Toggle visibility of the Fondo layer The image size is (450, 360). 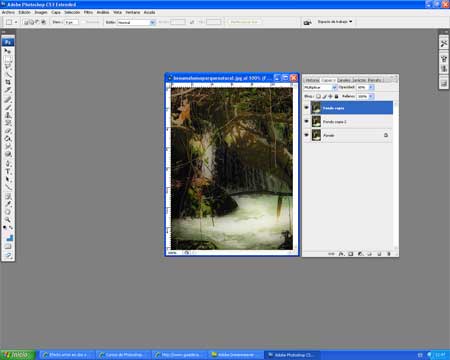(307, 135)
